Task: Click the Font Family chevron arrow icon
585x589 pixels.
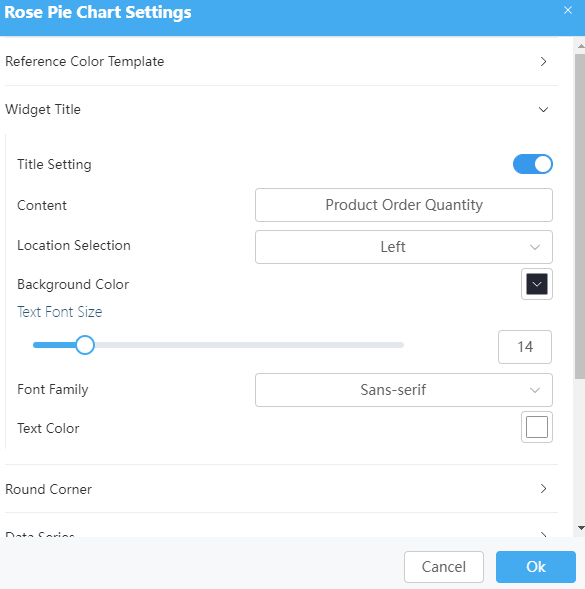Action: [535, 390]
